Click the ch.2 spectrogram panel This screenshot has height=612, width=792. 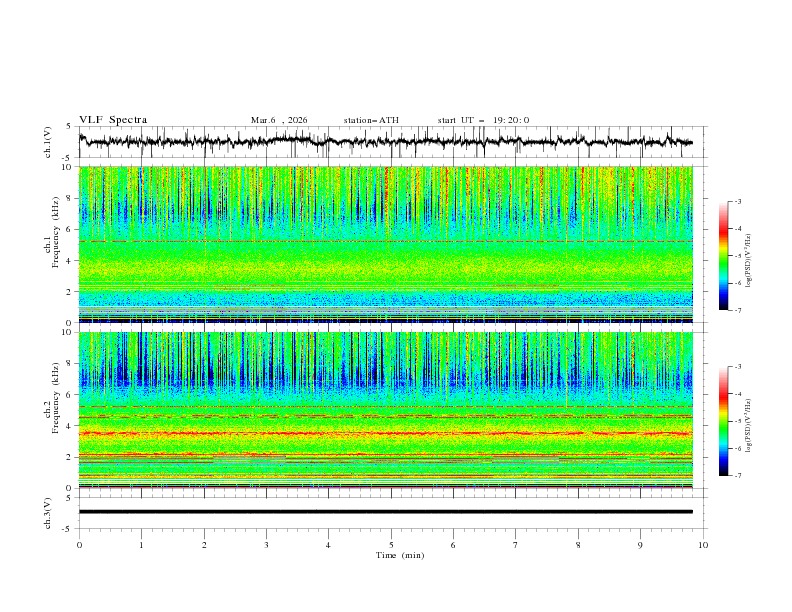385,410
